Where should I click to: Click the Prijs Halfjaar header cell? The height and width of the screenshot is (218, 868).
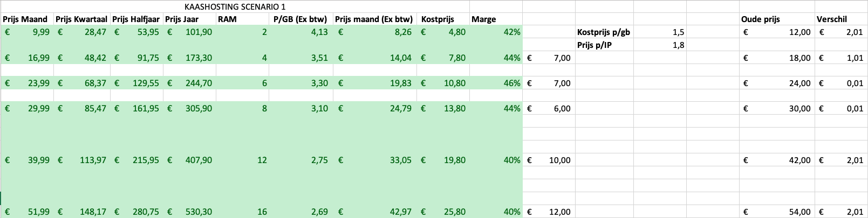(x=136, y=19)
